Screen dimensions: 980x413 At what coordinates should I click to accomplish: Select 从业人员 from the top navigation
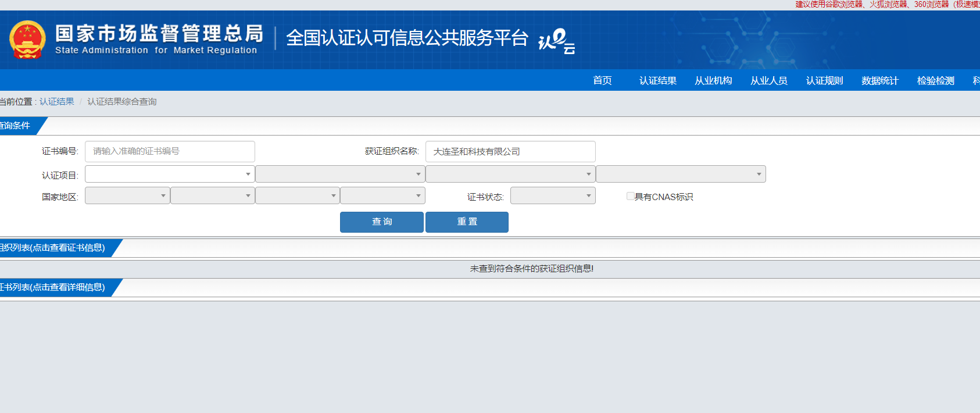tap(769, 80)
